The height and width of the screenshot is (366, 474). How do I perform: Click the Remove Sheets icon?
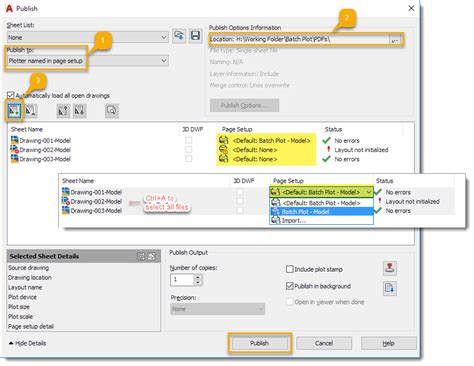coord(31,111)
